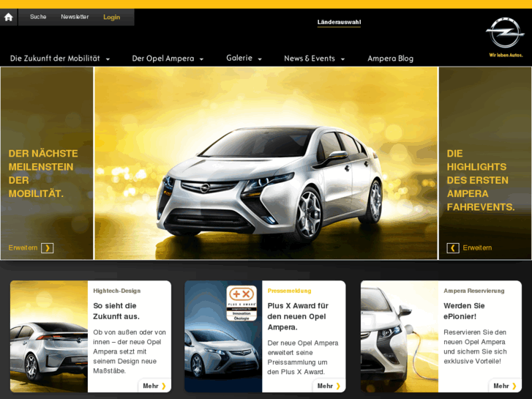Open News & Events menu
This screenshot has width=532, height=399.
(310, 59)
